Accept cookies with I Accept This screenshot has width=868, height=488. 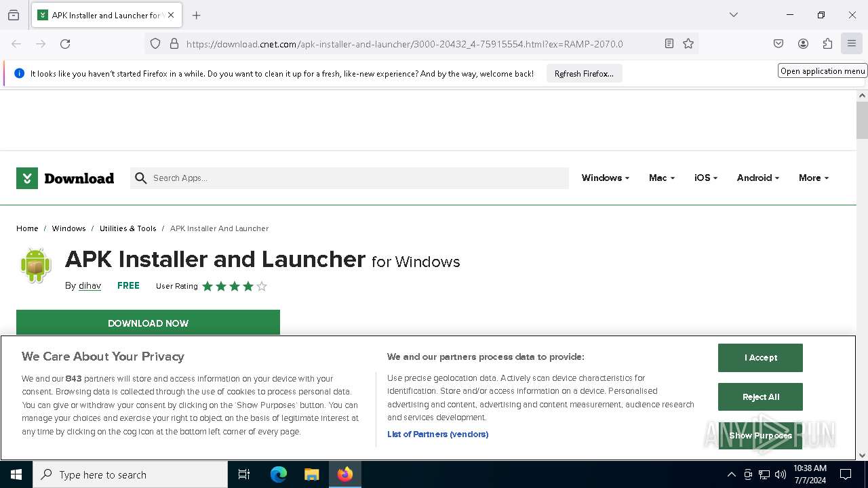coord(760,358)
